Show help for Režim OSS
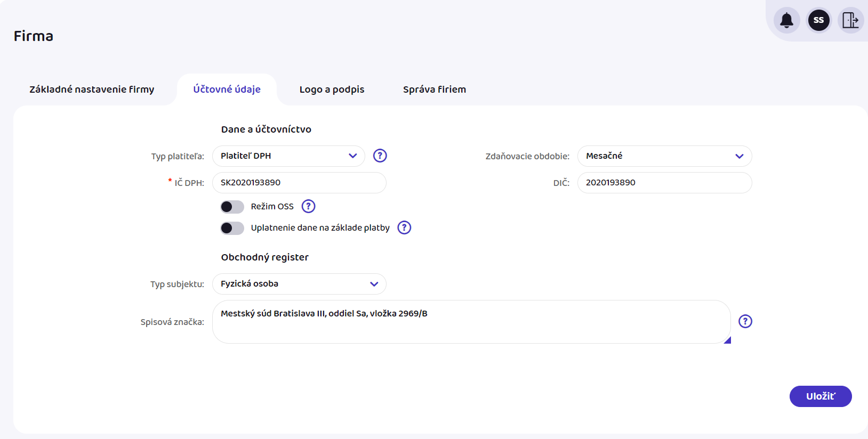 tap(308, 206)
